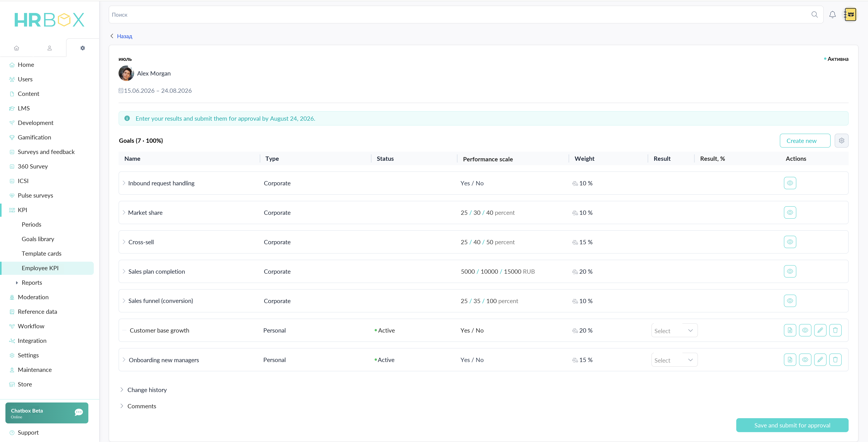Click Save and submit for approval
The height and width of the screenshot is (442, 868).
click(x=792, y=425)
